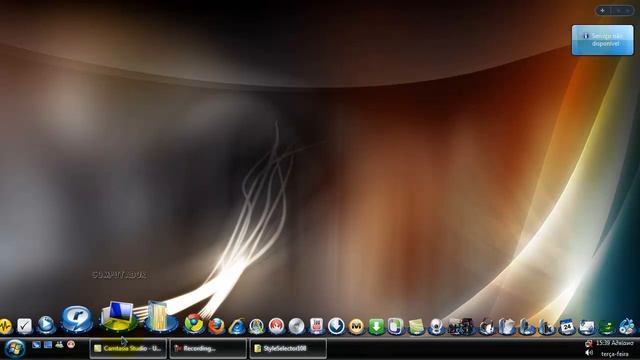This screenshot has height=360, width=640.
Task: Switch to StyleSelector108 taskbar button
Action: (x=288, y=348)
